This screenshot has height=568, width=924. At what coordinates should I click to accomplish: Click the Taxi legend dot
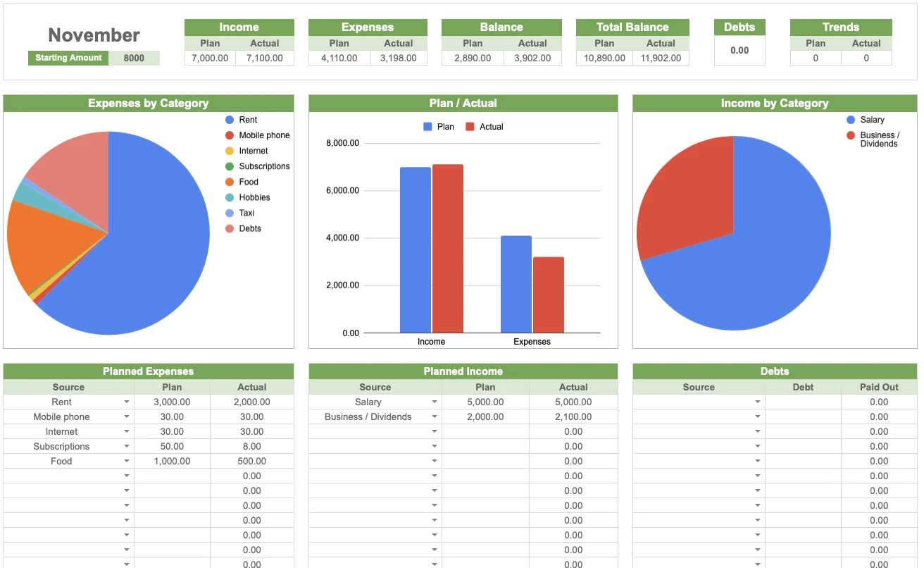(227, 212)
